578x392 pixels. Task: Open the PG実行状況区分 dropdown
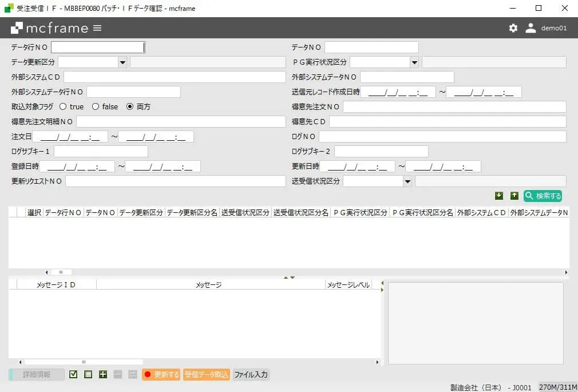(x=415, y=62)
